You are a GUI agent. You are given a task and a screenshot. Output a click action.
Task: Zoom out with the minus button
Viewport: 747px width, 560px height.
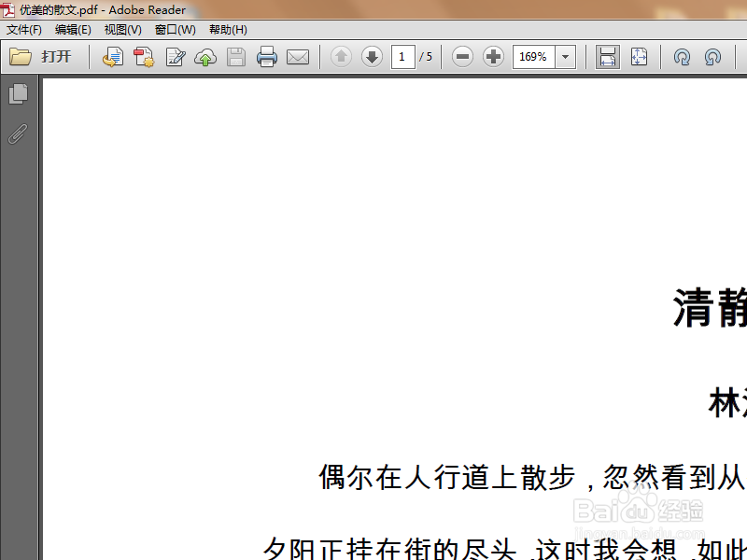click(462, 57)
